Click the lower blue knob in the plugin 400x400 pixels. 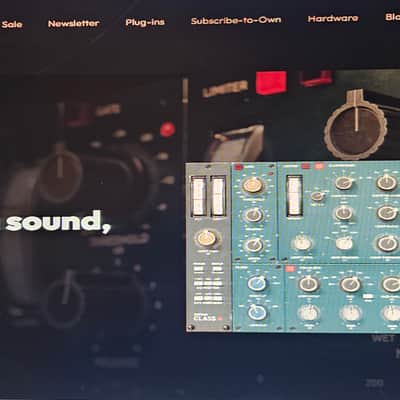(x=257, y=312)
